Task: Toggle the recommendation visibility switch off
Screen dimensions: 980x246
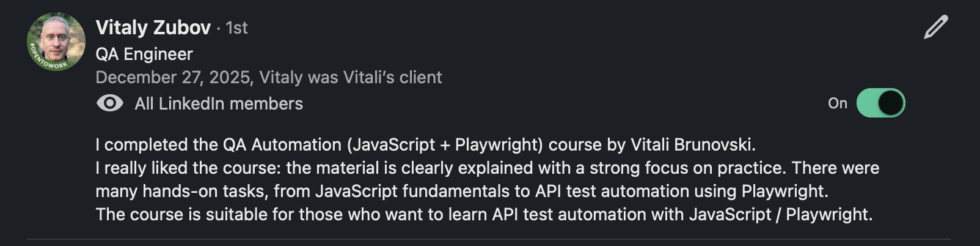Action: pyautogui.click(x=880, y=103)
